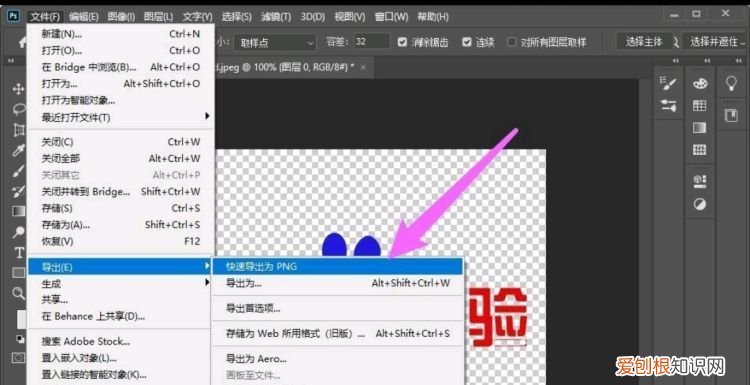The width and height of the screenshot is (750, 385).
Task: Expand the color panels column chevron
Action: tap(707, 61)
